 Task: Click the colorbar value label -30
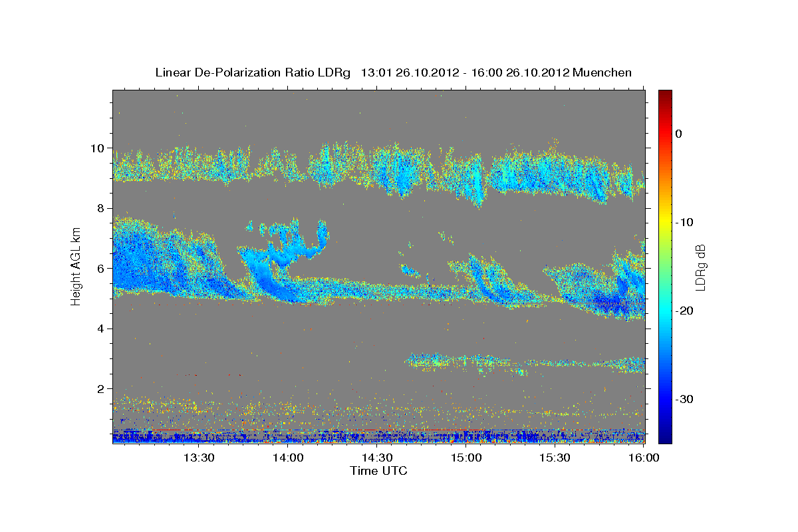pyautogui.click(x=685, y=399)
